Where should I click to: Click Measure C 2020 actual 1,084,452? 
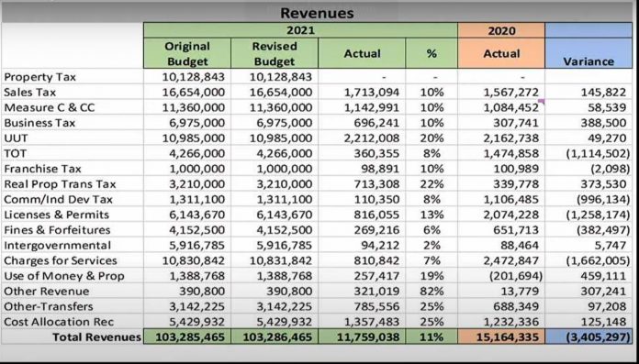pyautogui.click(x=511, y=107)
